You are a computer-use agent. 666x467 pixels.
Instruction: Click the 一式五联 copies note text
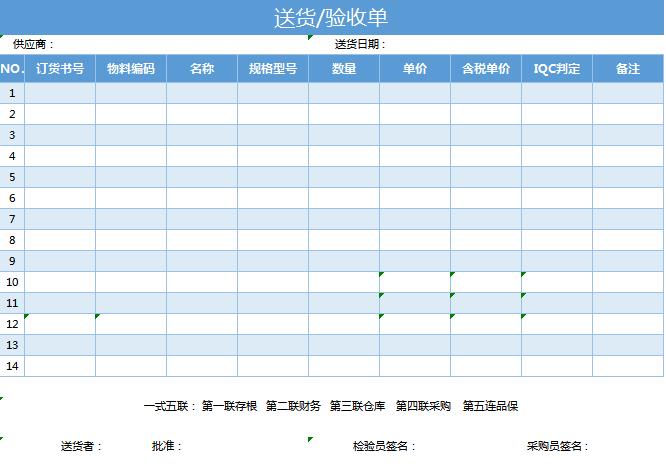click(x=331, y=406)
